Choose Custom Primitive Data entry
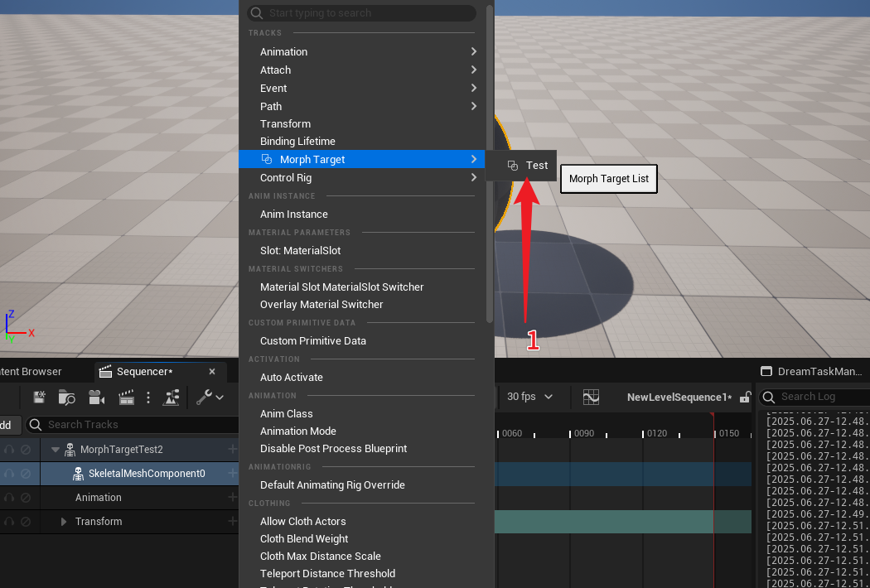The width and height of the screenshot is (870, 588). point(362,340)
